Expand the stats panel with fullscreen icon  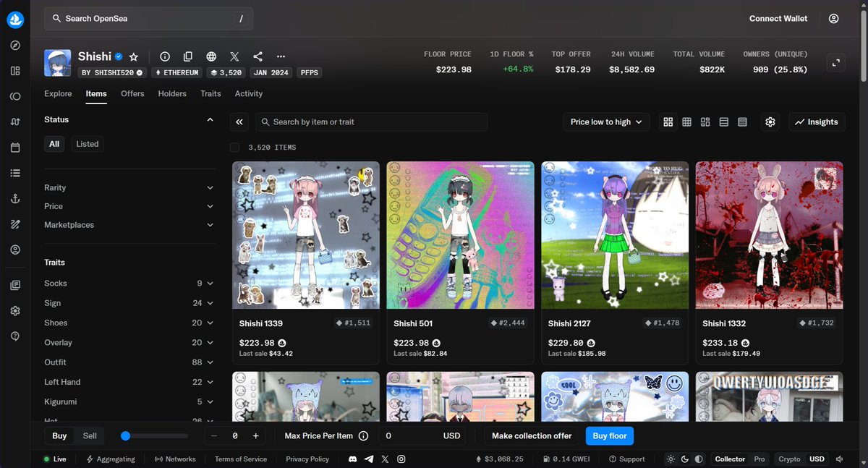pos(836,62)
